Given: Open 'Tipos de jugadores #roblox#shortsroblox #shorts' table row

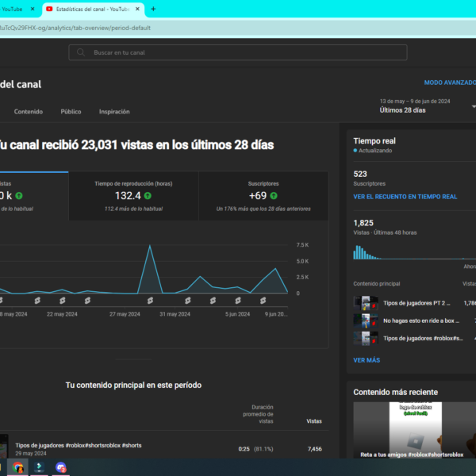Looking at the screenshot, I should 79,445.
